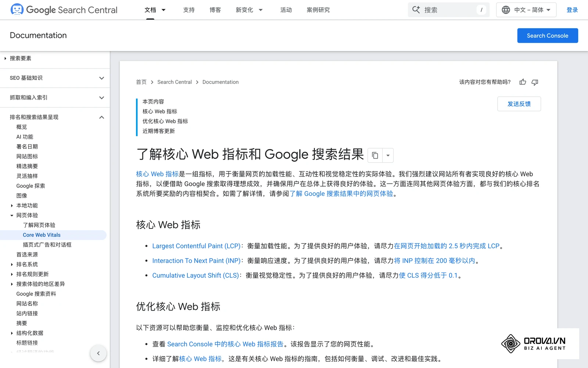Open the Interaction To Next Paint (INP) link
Viewport: 588px width, 368px height.
tap(196, 261)
